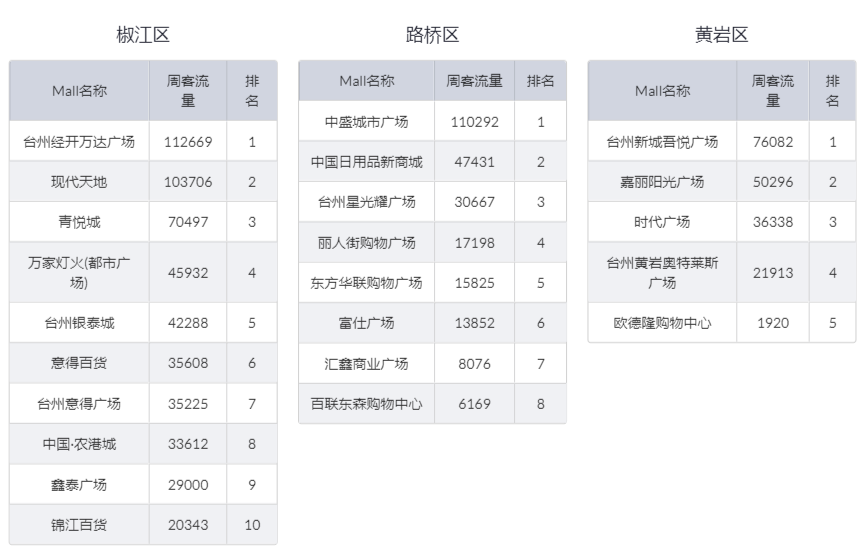Click the 欧德隆购物中心 entry

[x=662, y=323]
